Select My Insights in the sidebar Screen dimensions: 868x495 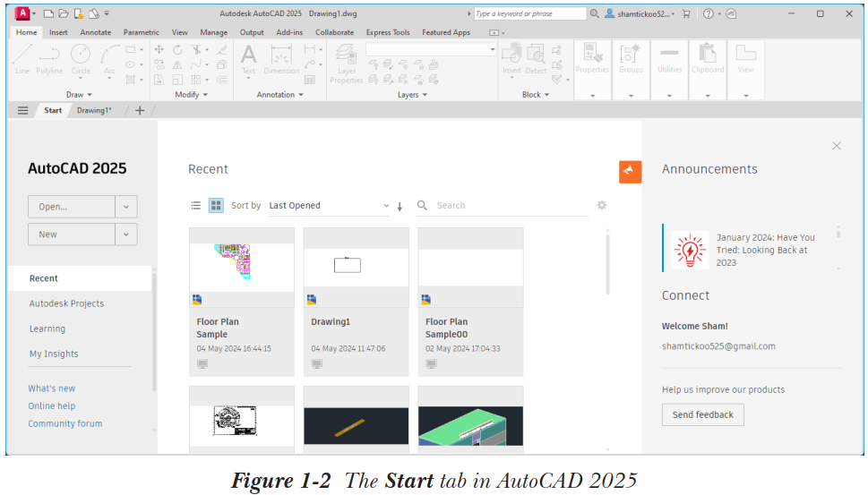[x=54, y=354]
